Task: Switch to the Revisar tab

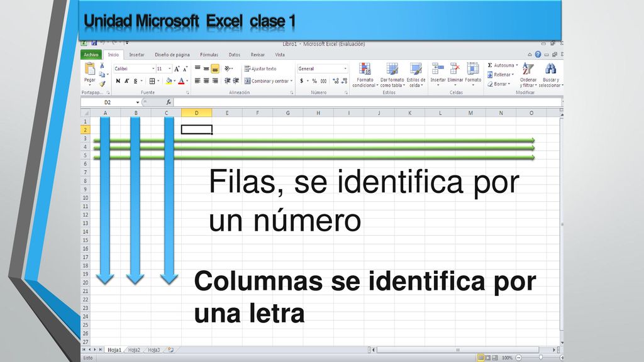Action: click(257, 55)
